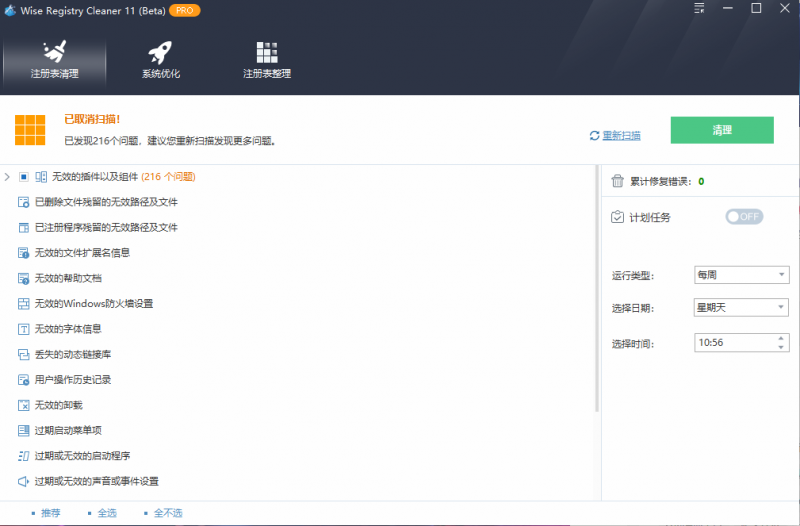Click icon for 已注册程序残留的无效路径及文件
Screen dimensions: 800x526
(x=23, y=228)
